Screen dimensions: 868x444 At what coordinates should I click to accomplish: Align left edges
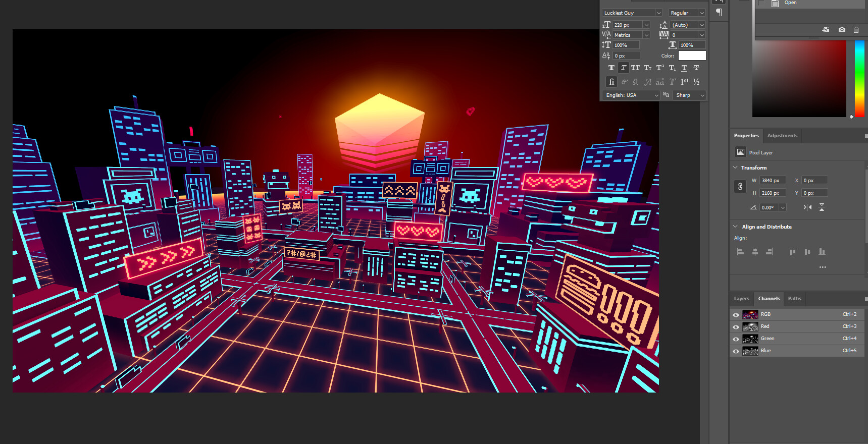(x=740, y=252)
